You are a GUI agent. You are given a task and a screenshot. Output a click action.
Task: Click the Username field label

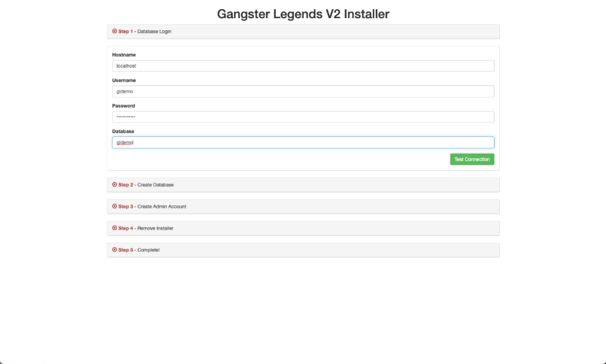pyautogui.click(x=124, y=81)
